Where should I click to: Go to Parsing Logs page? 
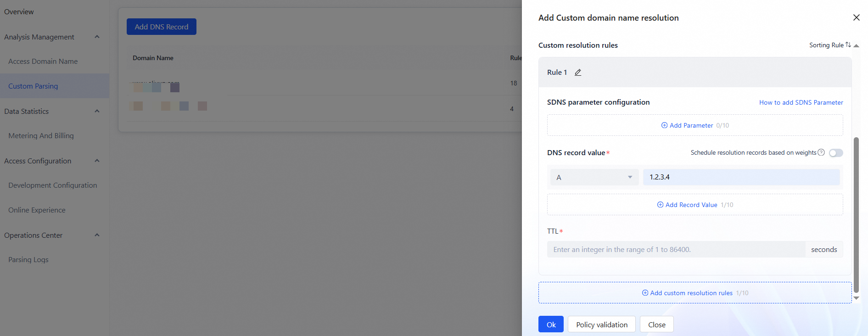tap(28, 260)
